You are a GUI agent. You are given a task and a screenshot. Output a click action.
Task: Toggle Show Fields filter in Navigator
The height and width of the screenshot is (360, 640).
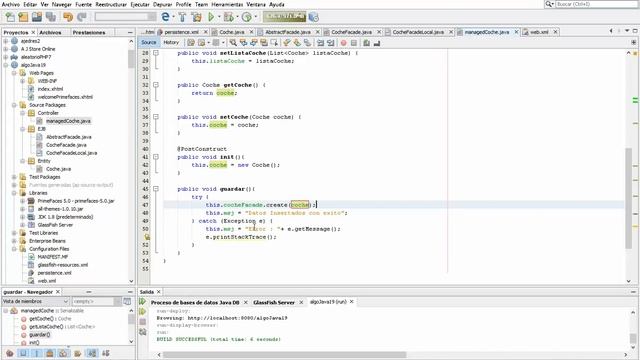(23, 353)
